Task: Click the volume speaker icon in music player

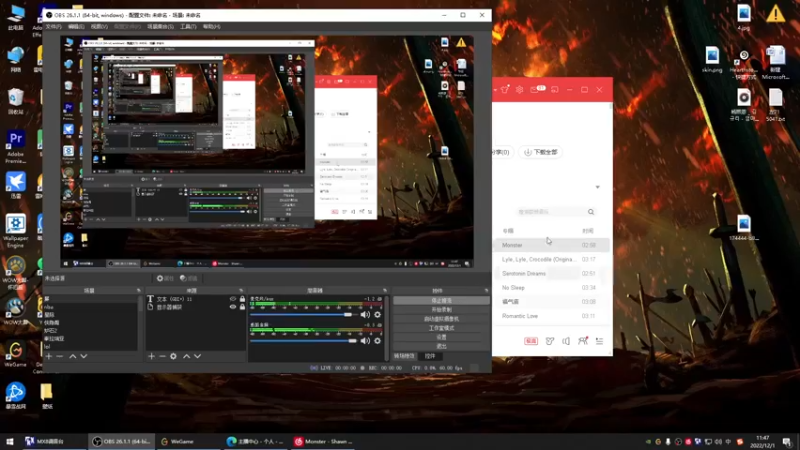Action: pos(566,341)
